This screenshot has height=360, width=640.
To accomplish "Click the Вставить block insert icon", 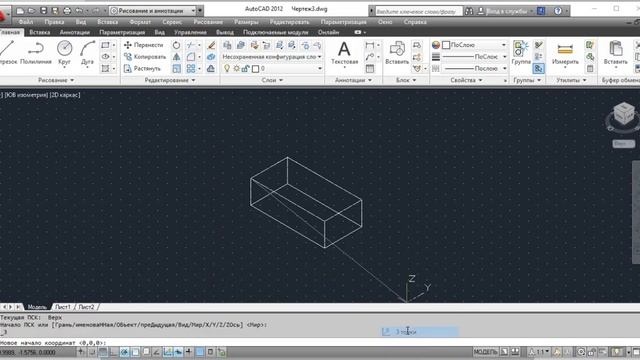I will 397,50.
